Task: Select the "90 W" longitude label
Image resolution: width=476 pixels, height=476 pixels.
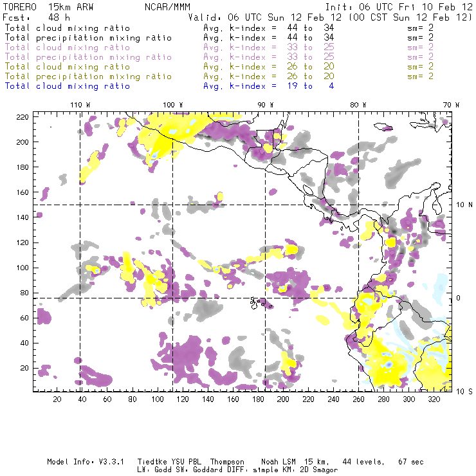Action: coord(266,105)
